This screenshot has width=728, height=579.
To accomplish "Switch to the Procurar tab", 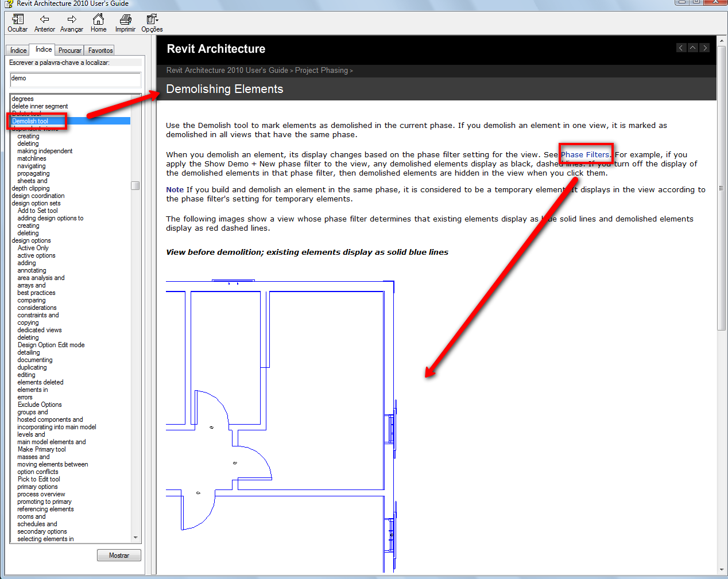I will (x=69, y=50).
